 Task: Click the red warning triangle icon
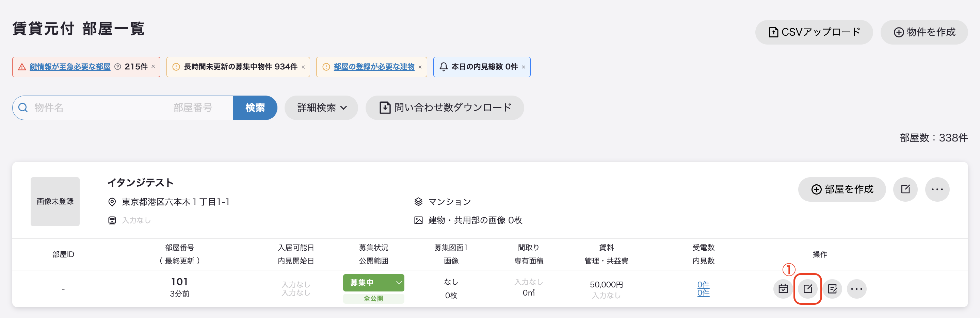pos(22,67)
